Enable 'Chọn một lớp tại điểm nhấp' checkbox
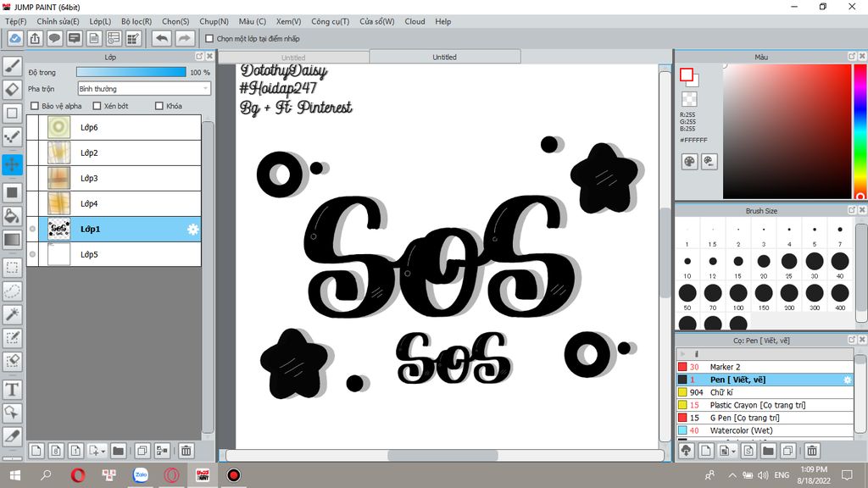Image resolution: width=868 pixels, height=488 pixels. tap(209, 39)
